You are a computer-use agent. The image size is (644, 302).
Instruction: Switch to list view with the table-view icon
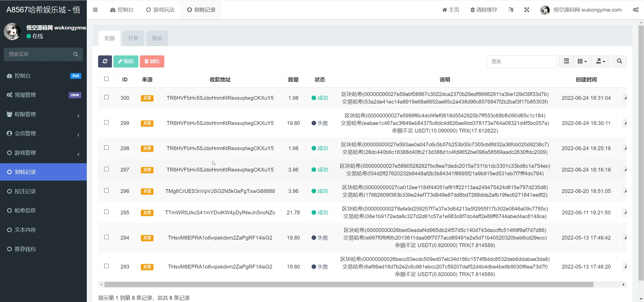pos(566,61)
